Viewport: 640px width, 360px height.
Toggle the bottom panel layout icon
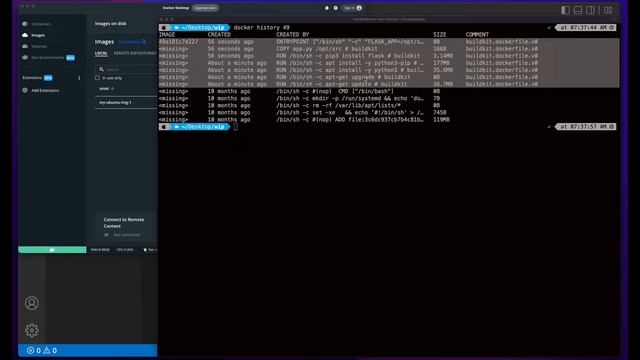point(578,10)
